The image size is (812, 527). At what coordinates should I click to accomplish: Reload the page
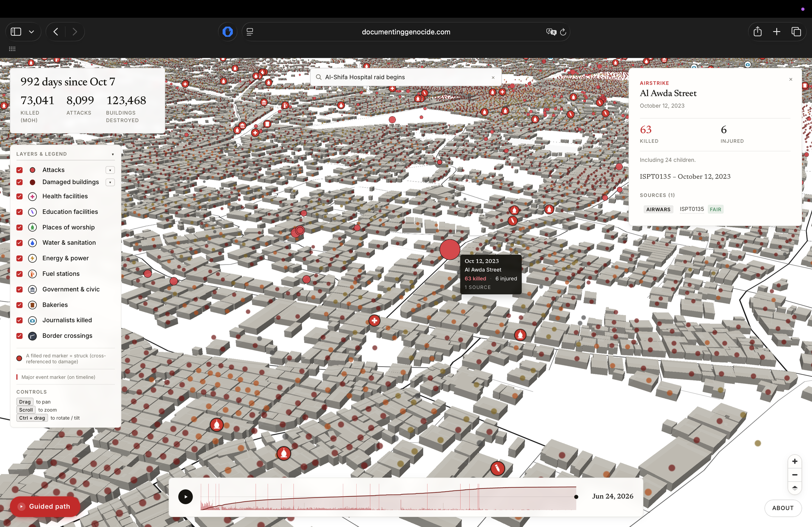pyautogui.click(x=563, y=32)
